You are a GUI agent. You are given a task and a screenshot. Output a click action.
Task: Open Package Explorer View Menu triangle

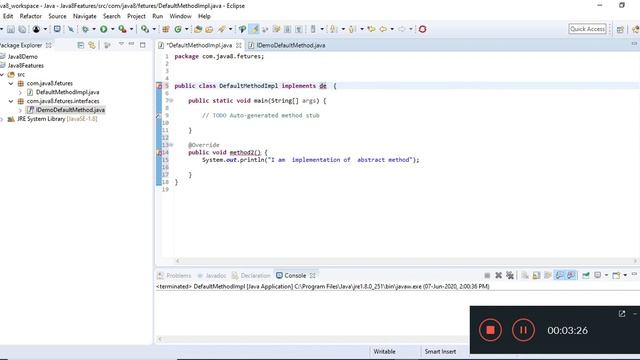click(x=121, y=44)
